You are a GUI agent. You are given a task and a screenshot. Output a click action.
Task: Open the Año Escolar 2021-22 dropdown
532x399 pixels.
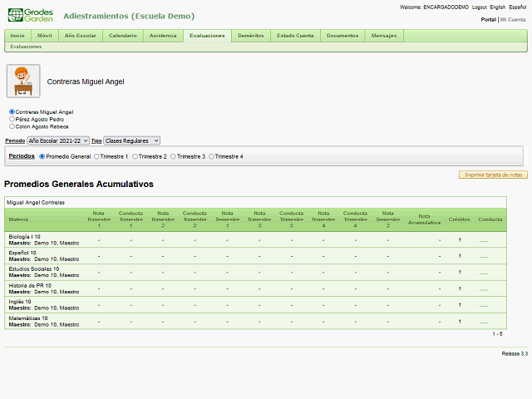click(57, 141)
